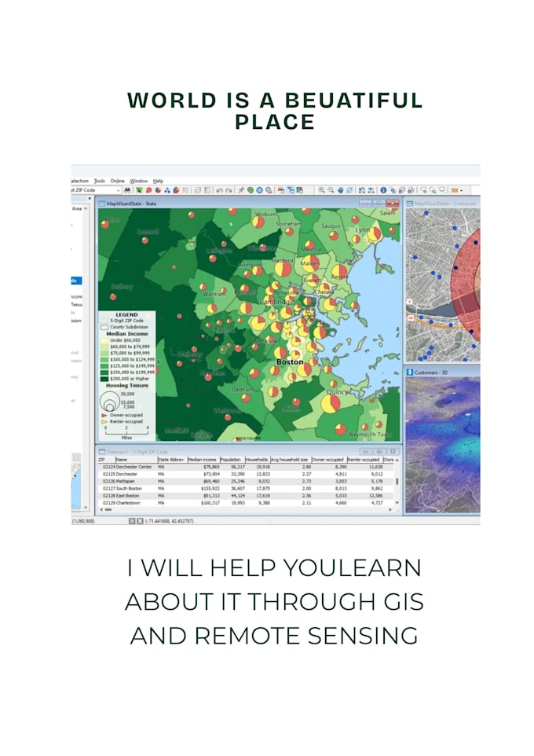Click the chart theme icon next to dots
Screen dimensions: 534x756
click(176, 190)
